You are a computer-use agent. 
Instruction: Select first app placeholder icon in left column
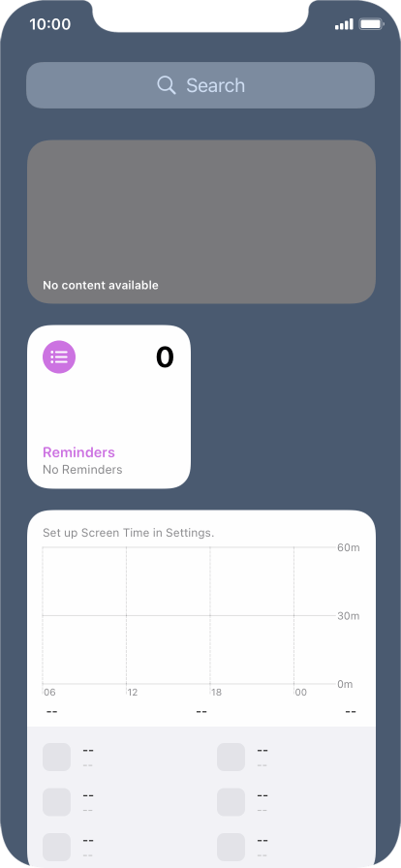tap(56, 757)
